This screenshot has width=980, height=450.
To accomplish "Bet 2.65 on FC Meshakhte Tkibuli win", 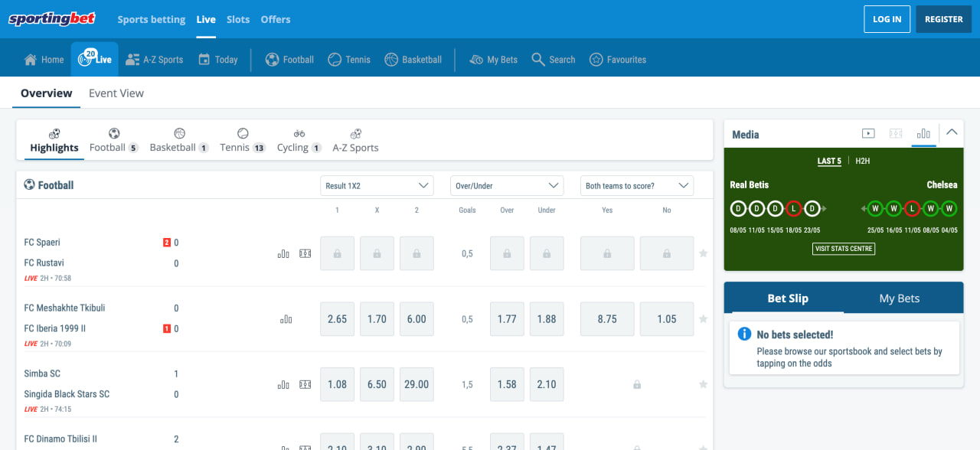I will 338,319.
